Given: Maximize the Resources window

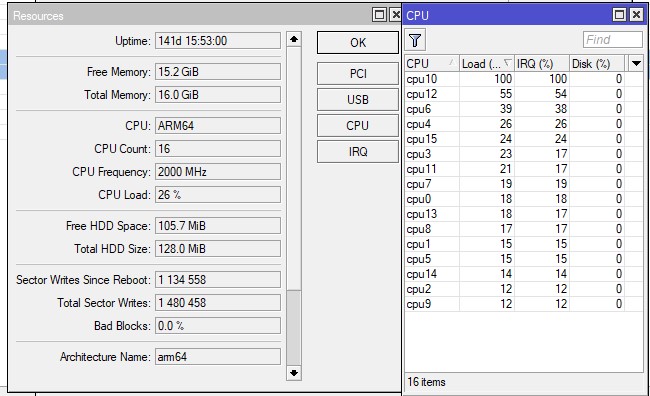Looking at the screenshot, I should coord(379,15).
